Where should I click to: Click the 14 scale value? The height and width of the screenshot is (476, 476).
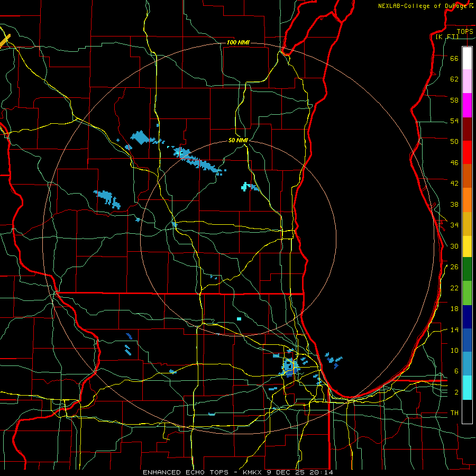[454, 329]
